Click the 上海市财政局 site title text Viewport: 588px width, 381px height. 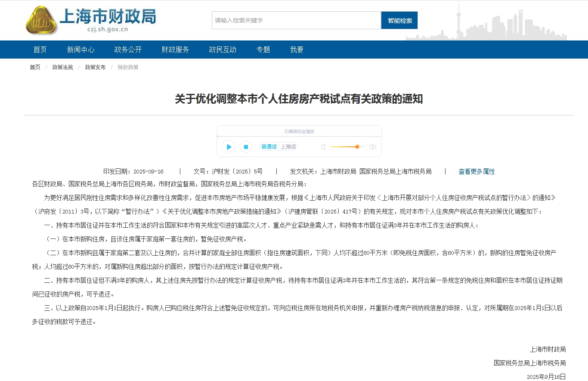point(108,16)
